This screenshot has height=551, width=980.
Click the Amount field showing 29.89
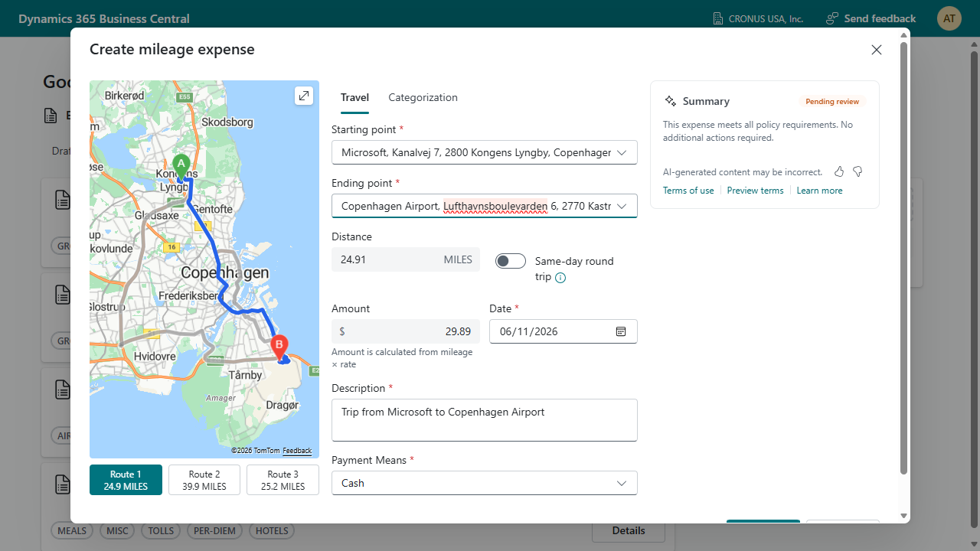point(406,331)
